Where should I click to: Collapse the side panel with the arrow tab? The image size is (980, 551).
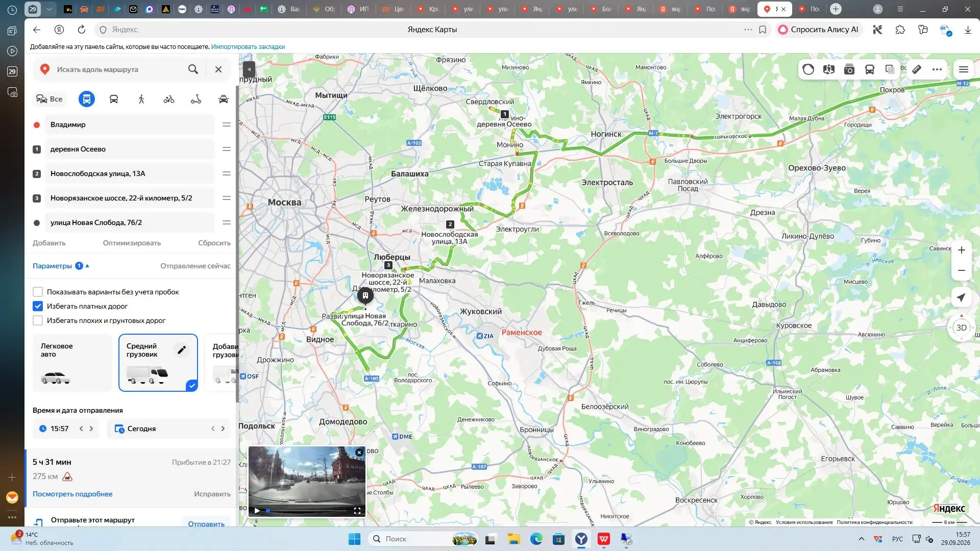249,69
